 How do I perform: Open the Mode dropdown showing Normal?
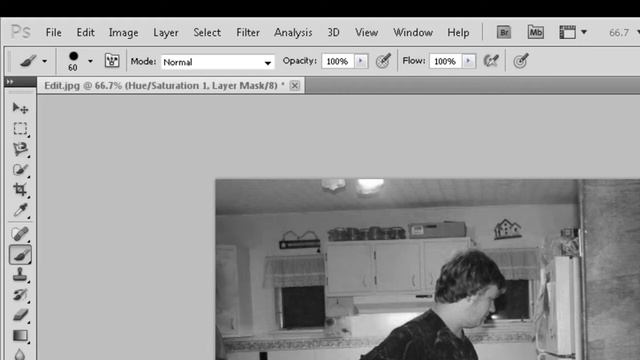point(218,62)
